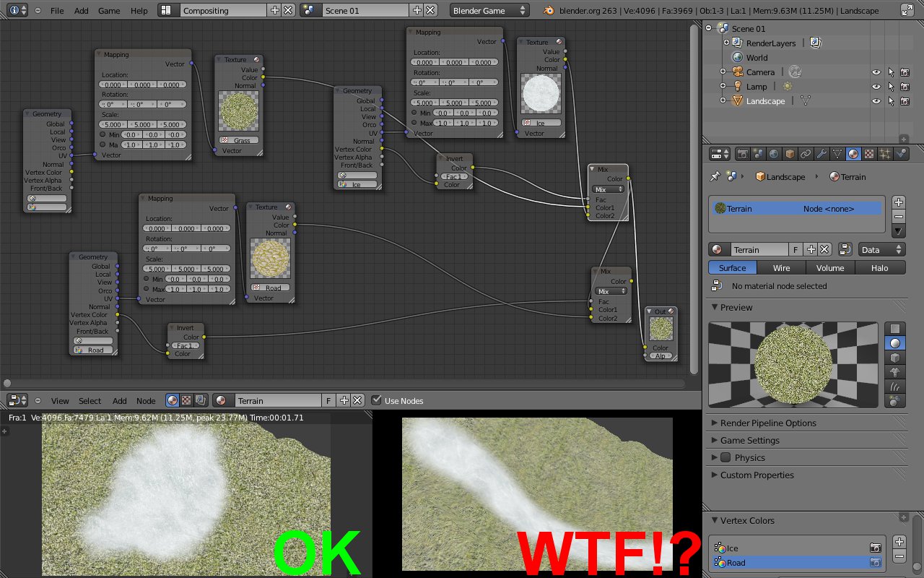Select Surface material type
The image size is (924, 578).
tap(732, 267)
